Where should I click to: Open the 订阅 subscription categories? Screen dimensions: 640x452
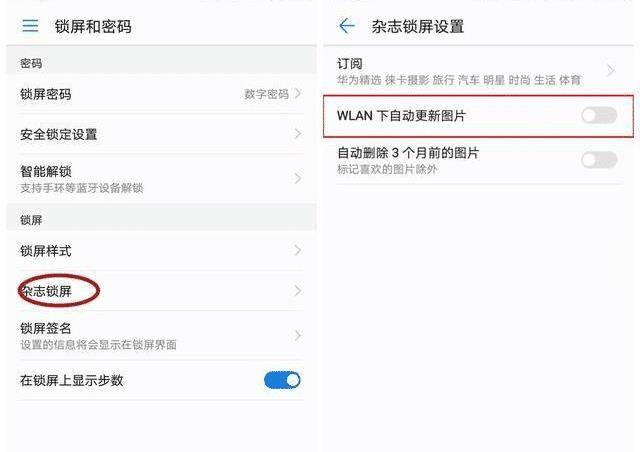point(478,71)
